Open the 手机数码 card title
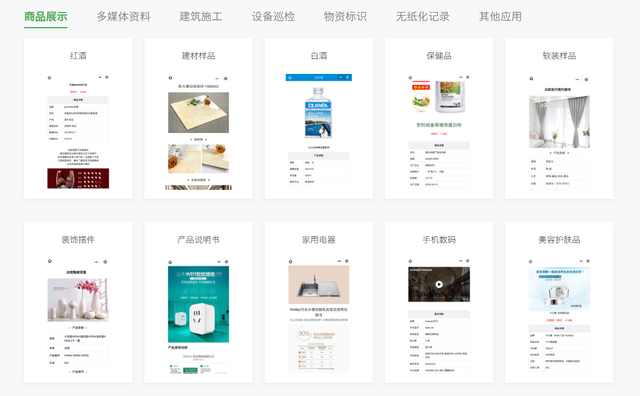The image size is (640, 396). click(x=439, y=240)
